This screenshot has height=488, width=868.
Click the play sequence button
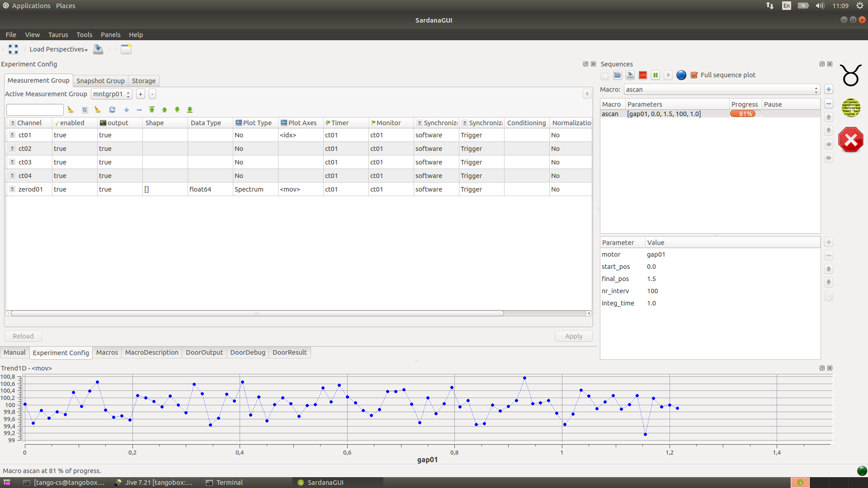pos(668,75)
